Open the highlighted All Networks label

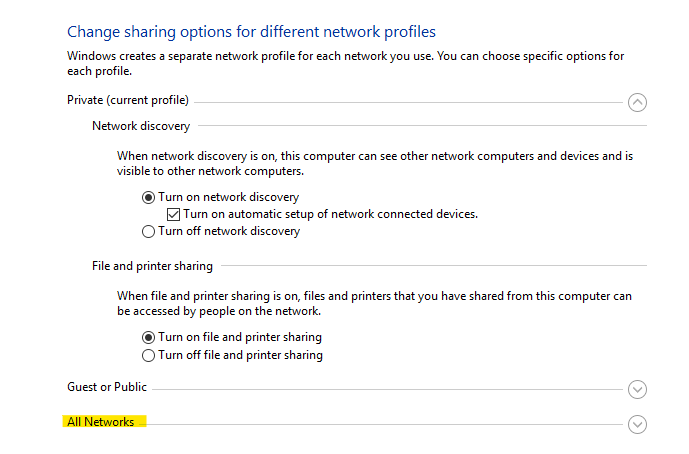tap(101, 422)
